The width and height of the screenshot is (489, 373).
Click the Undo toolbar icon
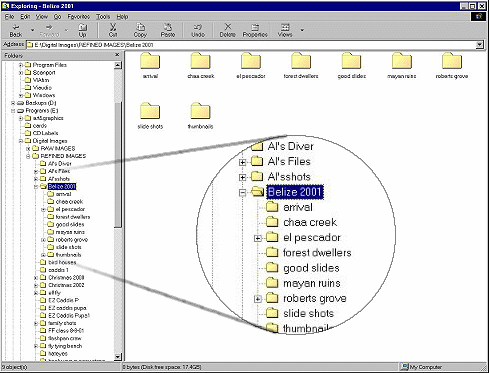tap(198, 30)
